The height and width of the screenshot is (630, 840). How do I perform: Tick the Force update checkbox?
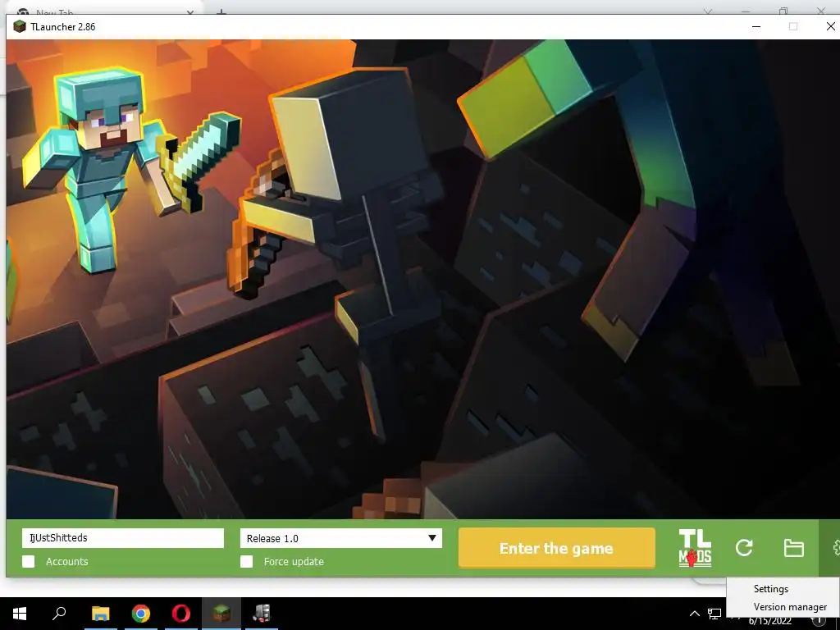point(246,561)
